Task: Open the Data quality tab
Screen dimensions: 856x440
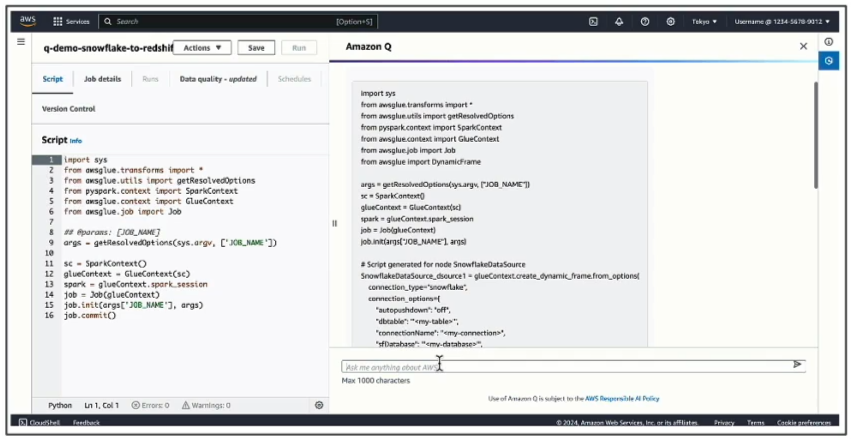Action: coord(218,79)
